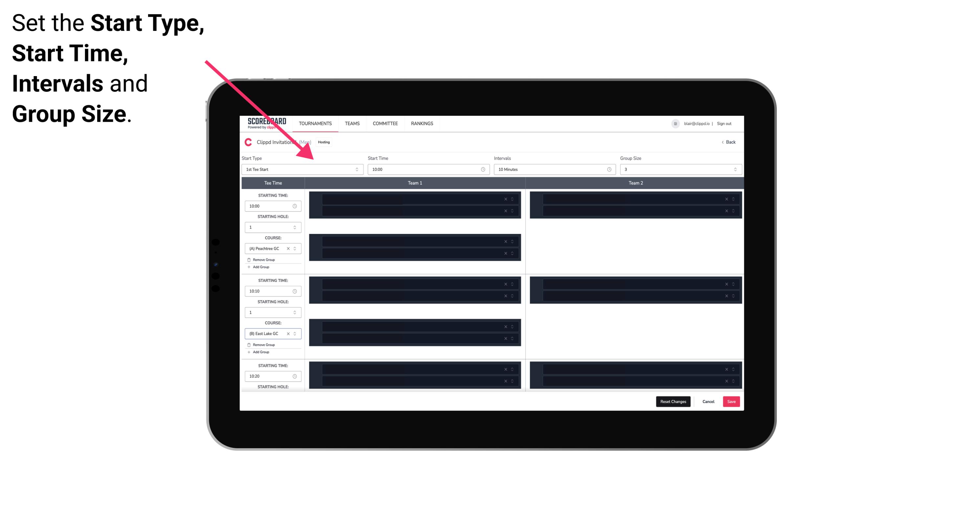
Task: Click the Reset Changes button
Action: click(673, 402)
